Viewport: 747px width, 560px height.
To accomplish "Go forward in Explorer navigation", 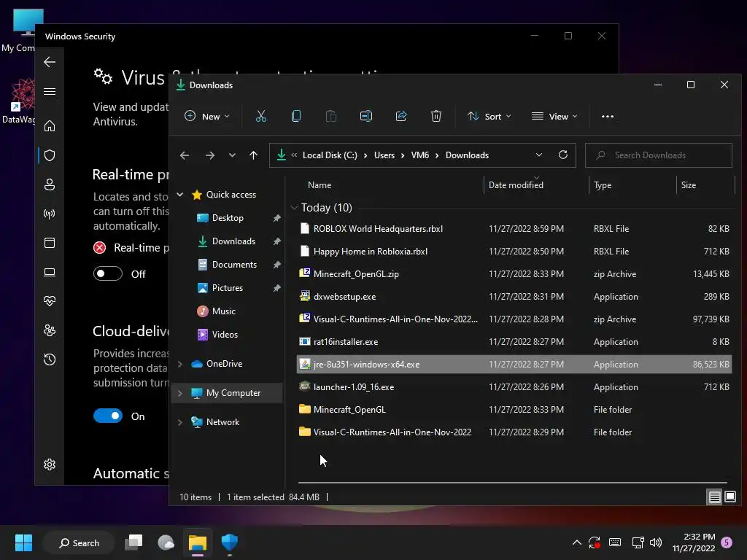I will (209, 155).
